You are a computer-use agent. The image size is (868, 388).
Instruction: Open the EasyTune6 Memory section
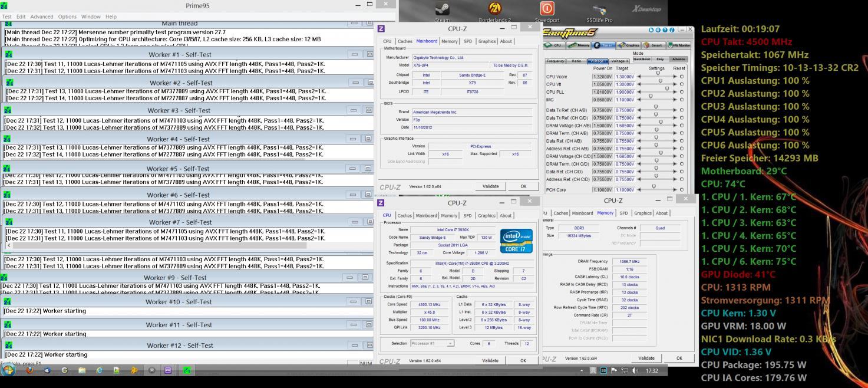point(579,45)
